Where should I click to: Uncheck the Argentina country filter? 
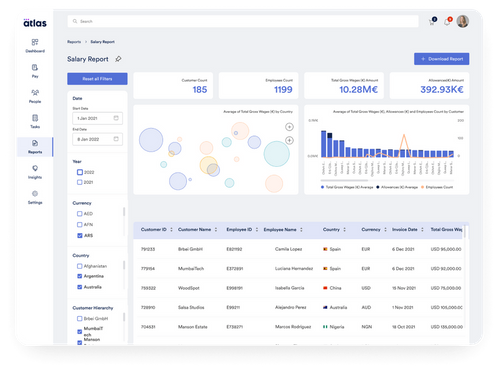pos(80,276)
